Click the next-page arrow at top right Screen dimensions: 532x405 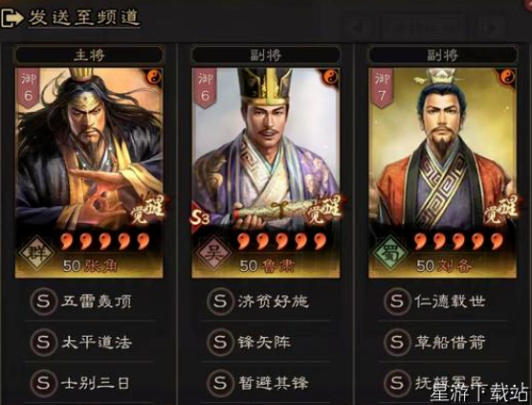pos(493,28)
